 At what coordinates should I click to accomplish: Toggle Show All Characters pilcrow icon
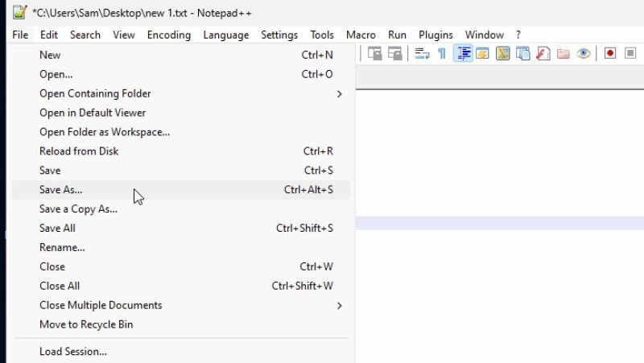tap(442, 54)
